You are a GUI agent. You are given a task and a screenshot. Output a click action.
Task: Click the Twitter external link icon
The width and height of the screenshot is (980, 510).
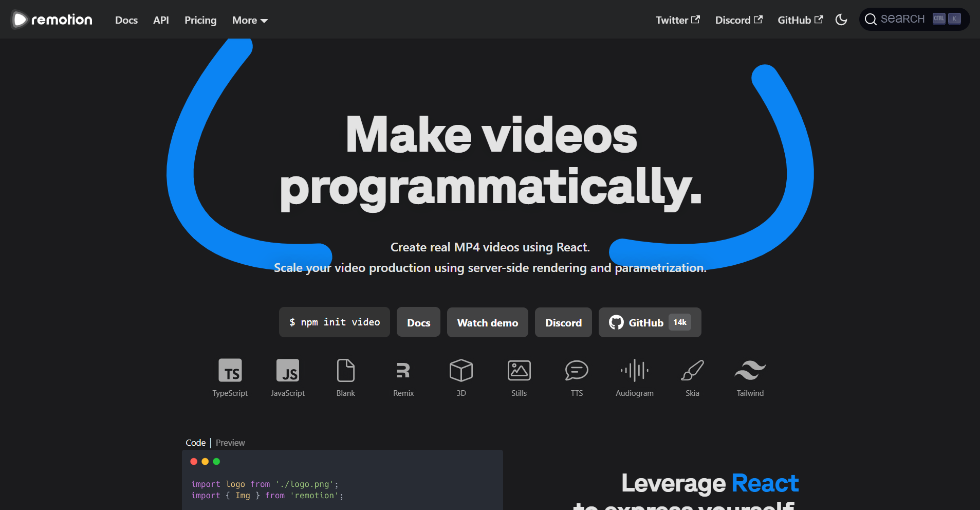pos(695,20)
